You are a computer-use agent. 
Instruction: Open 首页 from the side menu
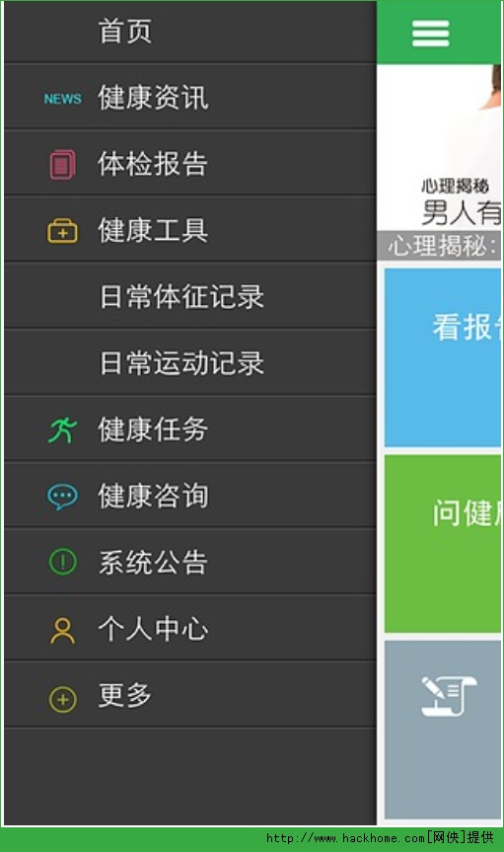[190, 32]
